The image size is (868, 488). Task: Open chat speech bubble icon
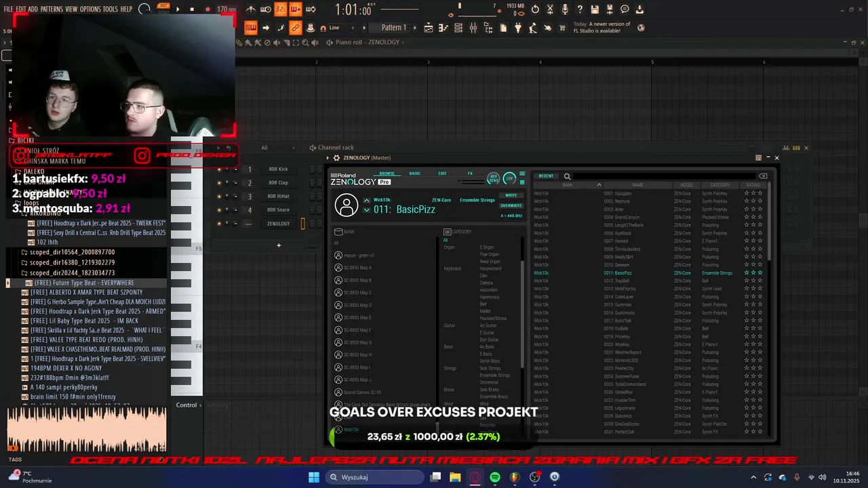click(625, 9)
